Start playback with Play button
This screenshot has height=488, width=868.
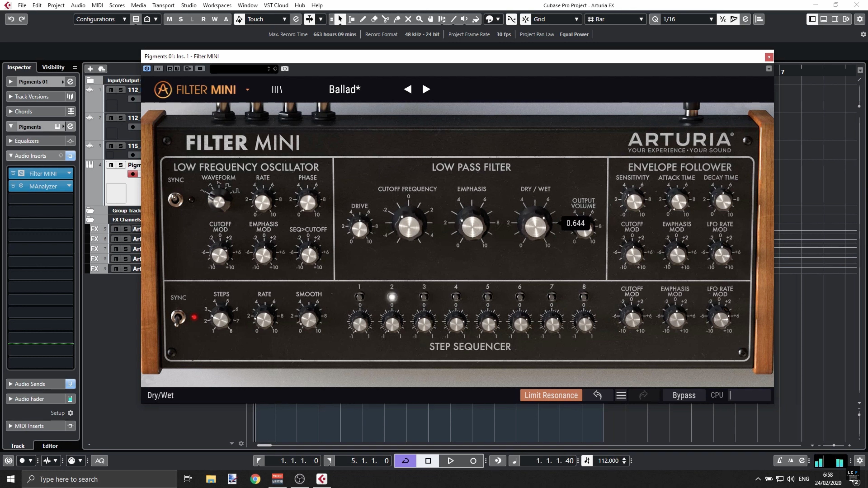450,461
